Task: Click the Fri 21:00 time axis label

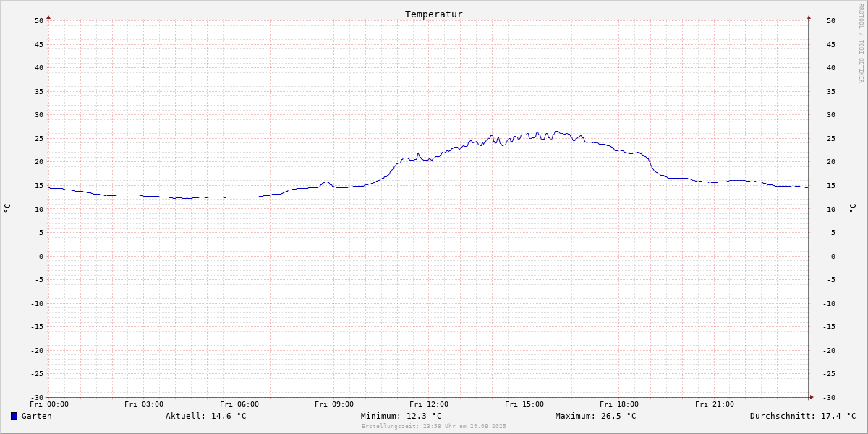Action: point(715,404)
